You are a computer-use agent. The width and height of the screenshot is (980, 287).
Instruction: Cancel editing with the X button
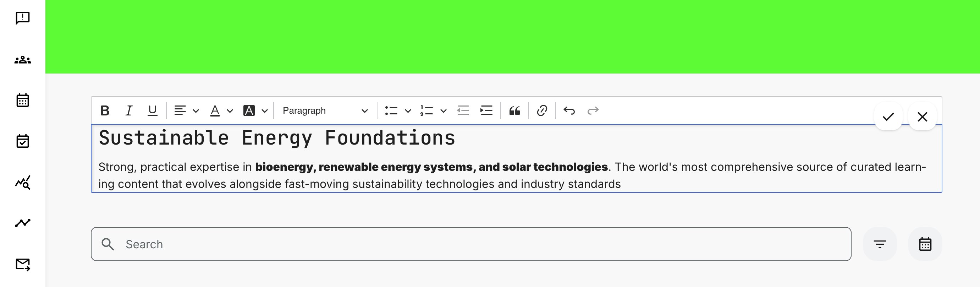(922, 117)
